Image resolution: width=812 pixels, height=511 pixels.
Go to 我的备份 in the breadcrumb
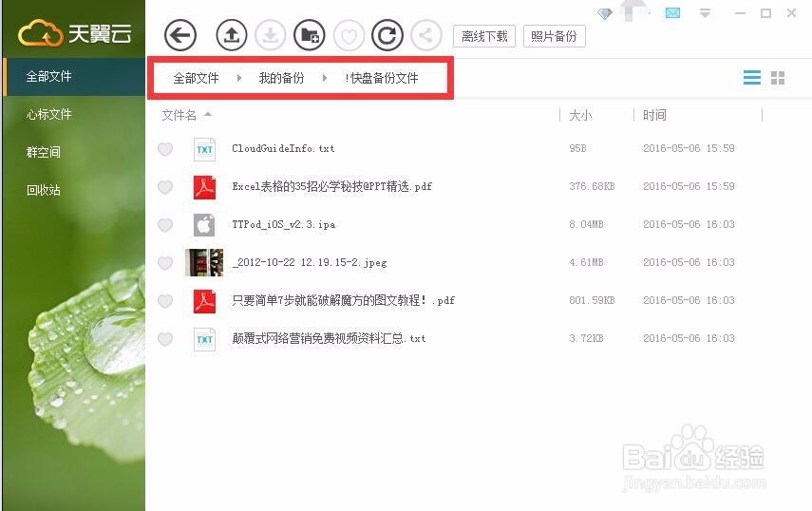pos(281,78)
